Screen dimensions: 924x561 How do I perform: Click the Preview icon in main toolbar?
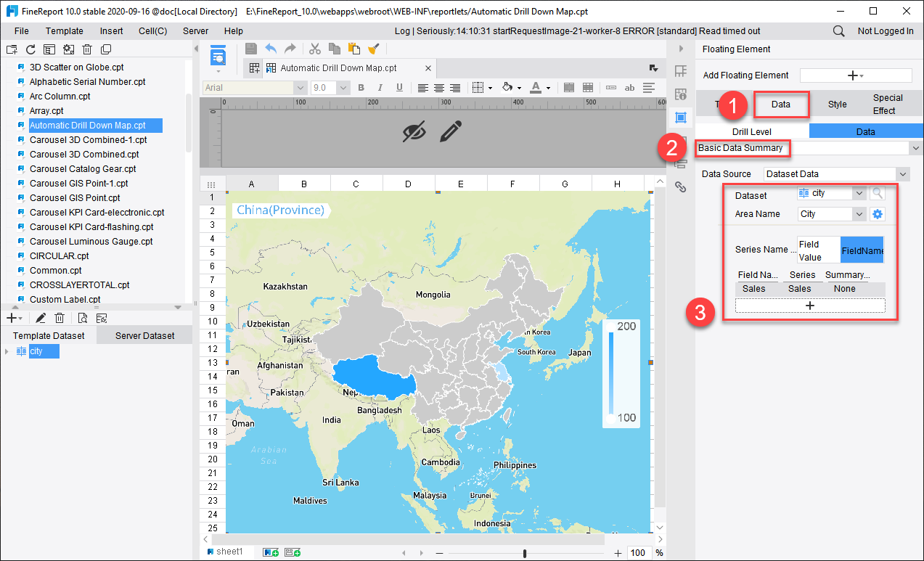pyautogui.click(x=218, y=56)
